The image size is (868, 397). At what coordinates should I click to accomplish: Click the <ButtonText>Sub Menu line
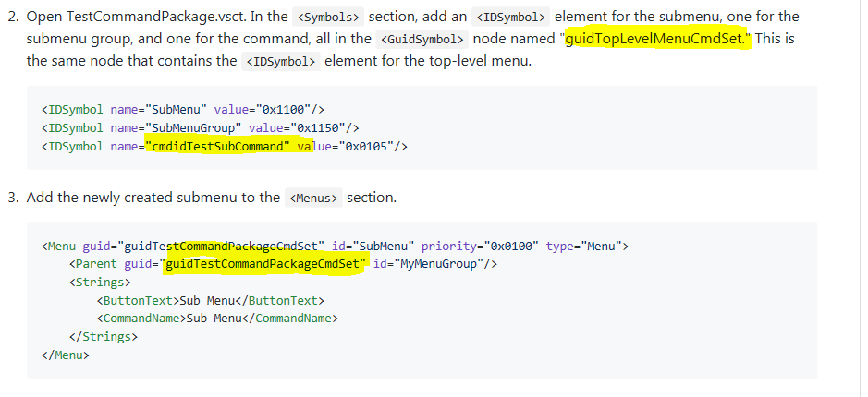(x=211, y=301)
